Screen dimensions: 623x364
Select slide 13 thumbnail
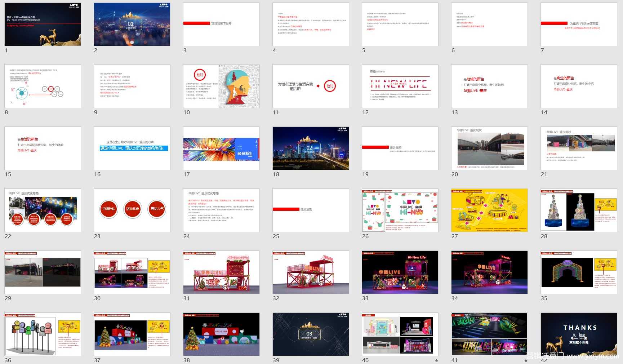489,86
